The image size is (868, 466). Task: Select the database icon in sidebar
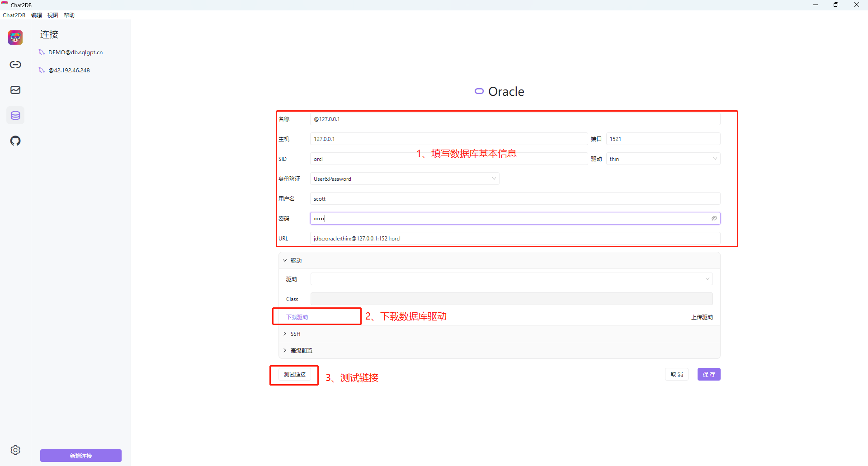pyautogui.click(x=15, y=116)
